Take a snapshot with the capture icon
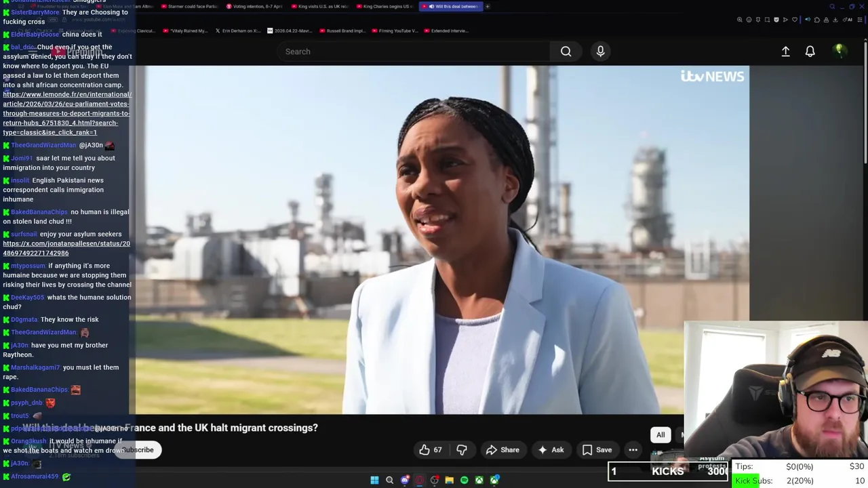 pos(767,20)
